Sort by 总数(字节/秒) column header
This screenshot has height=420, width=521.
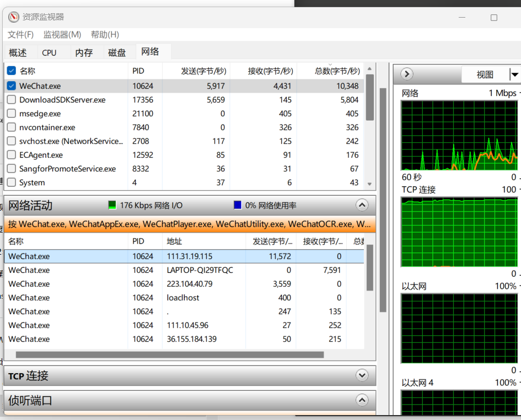click(330, 71)
